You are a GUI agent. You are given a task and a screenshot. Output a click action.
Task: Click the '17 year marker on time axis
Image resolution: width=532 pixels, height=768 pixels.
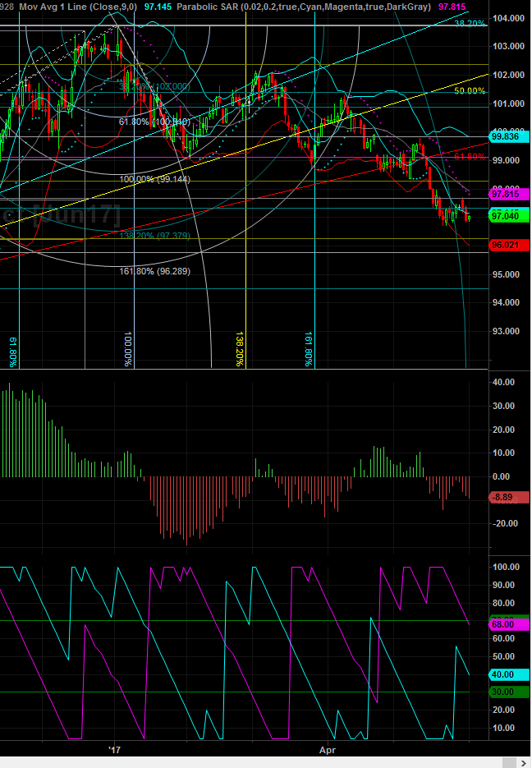click(115, 749)
